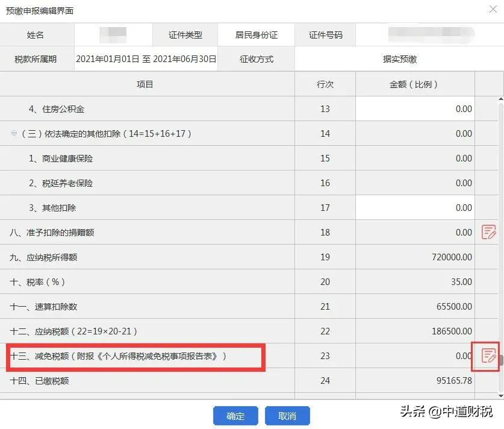This screenshot has height=429, width=504.
Task: Click the 据实预缴 collection method value
Action: tap(400, 59)
